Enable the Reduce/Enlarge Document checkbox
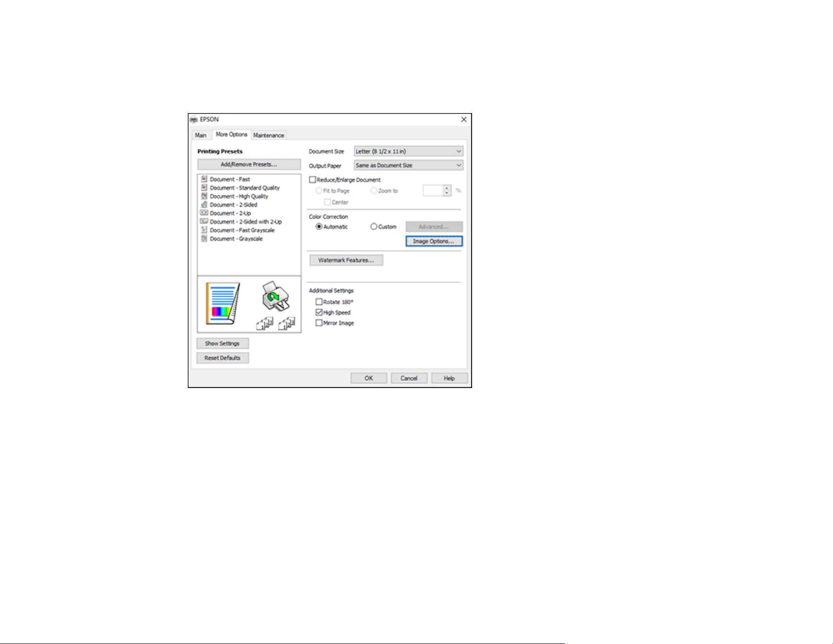 312,180
